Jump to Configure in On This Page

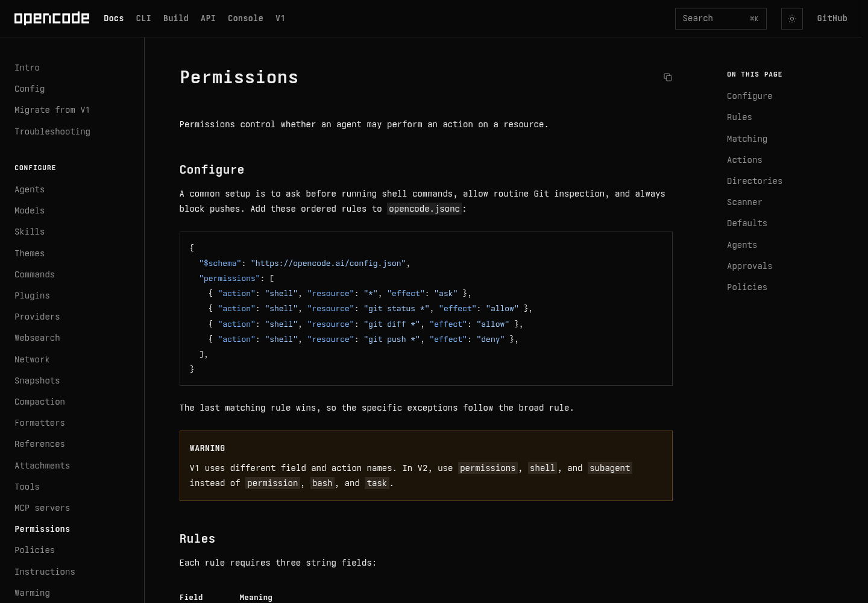coord(750,96)
